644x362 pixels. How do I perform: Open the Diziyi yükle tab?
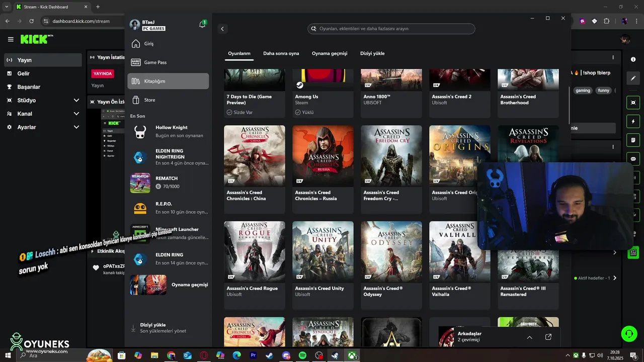pos(372,53)
